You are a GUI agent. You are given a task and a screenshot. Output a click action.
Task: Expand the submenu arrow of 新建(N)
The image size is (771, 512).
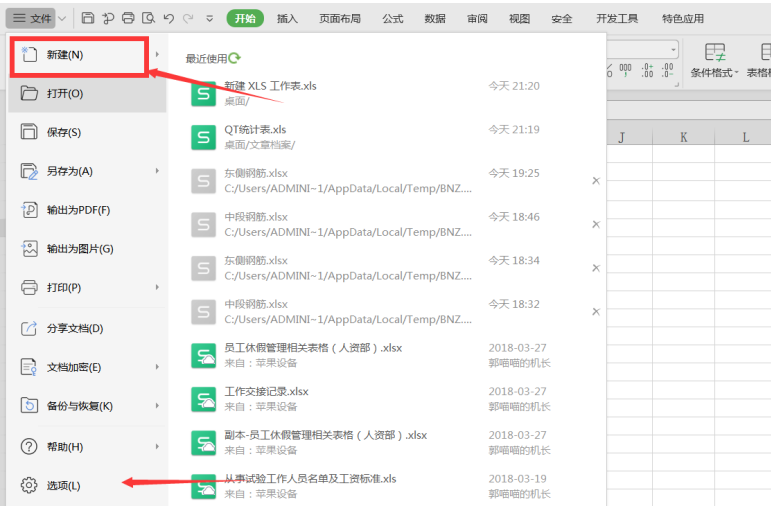click(x=157, y=54)
